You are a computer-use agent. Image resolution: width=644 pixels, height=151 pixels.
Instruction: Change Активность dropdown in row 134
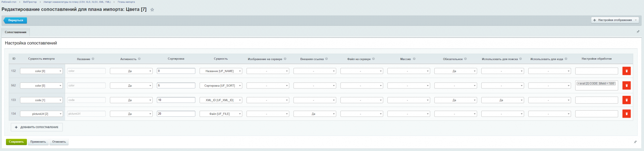click(x=131, y=114)
